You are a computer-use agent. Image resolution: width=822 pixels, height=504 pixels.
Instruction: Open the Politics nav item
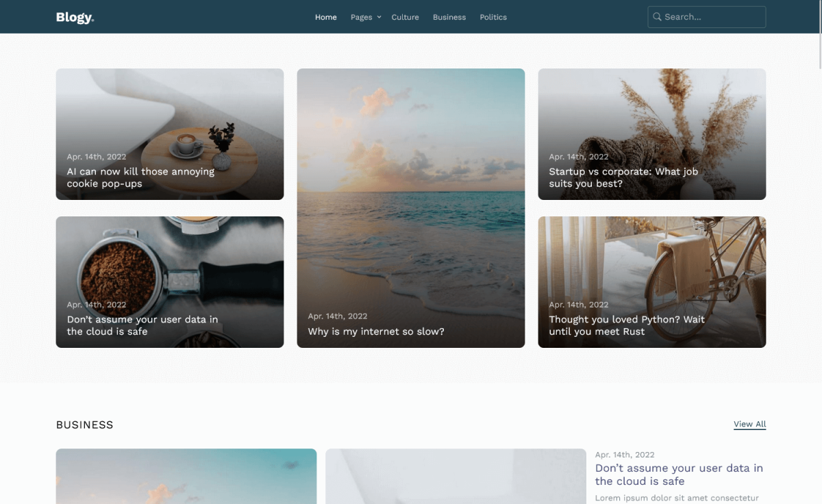pos(493,16)
